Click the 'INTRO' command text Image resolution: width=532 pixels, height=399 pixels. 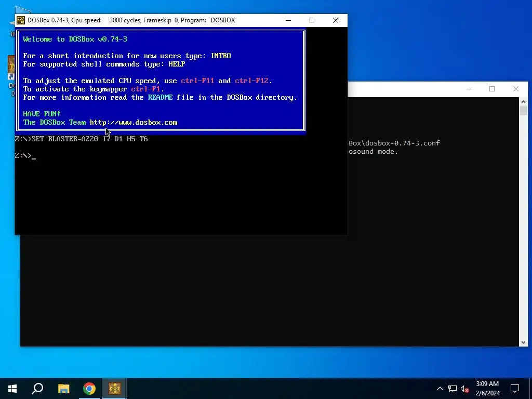[x=220, y=56]
